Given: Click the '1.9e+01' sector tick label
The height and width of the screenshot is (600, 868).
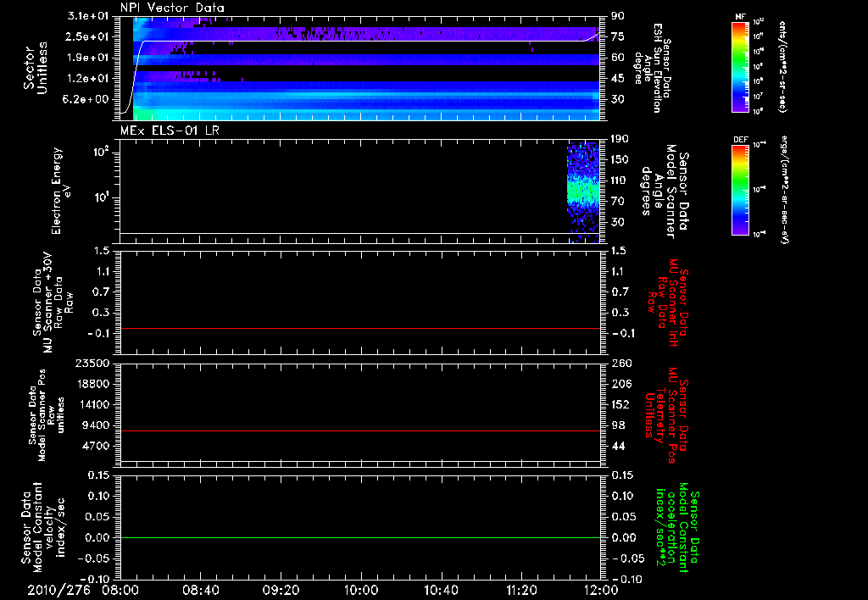Looking at the screenshot, I should coord(87,58).
